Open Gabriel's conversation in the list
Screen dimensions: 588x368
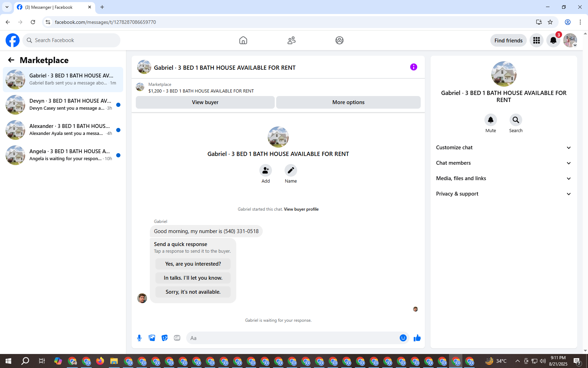click(63, 80)
